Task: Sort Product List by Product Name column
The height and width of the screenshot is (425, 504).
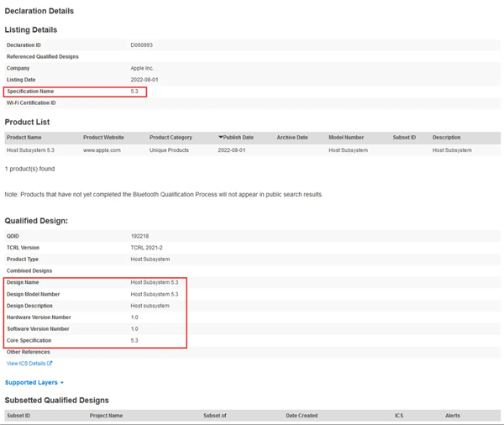Action: 24,137
